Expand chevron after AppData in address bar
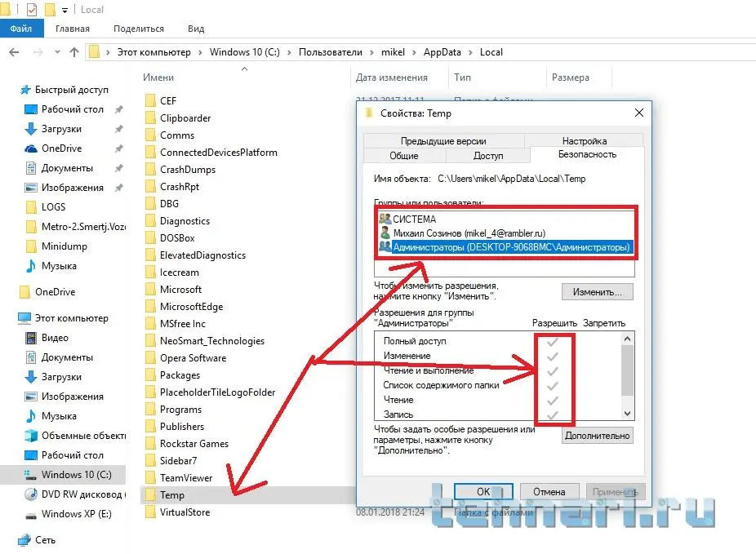The width and height of the screenshot is (756, 554). [470, 52]
